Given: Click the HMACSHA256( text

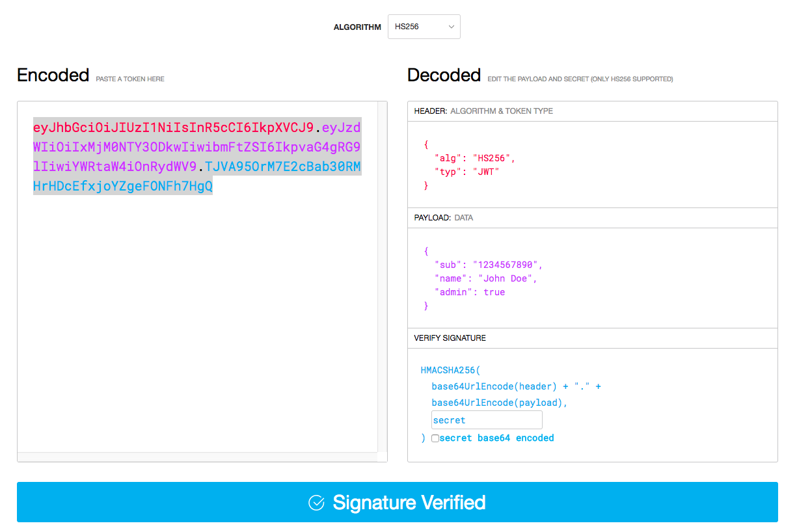Looking at the screenshot, I should pos(450,370).
